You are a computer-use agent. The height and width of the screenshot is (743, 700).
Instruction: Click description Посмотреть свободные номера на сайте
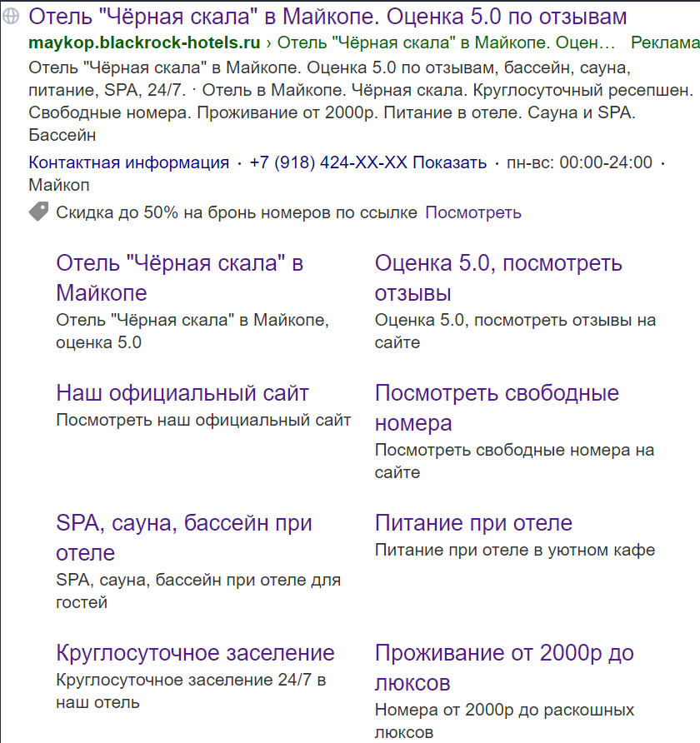click(514, 461)
